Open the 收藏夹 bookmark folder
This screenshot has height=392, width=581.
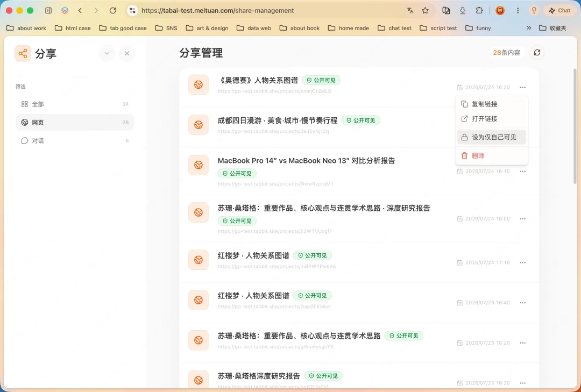(552, 28)
